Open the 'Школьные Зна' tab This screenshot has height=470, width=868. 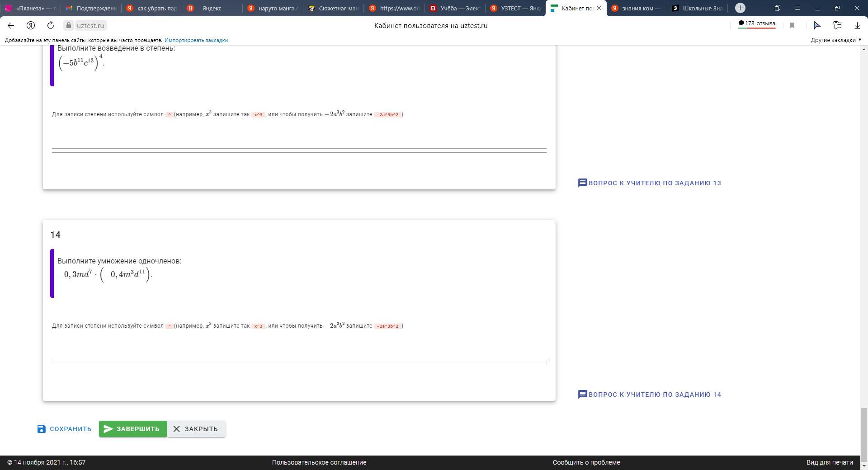[697, 8]
